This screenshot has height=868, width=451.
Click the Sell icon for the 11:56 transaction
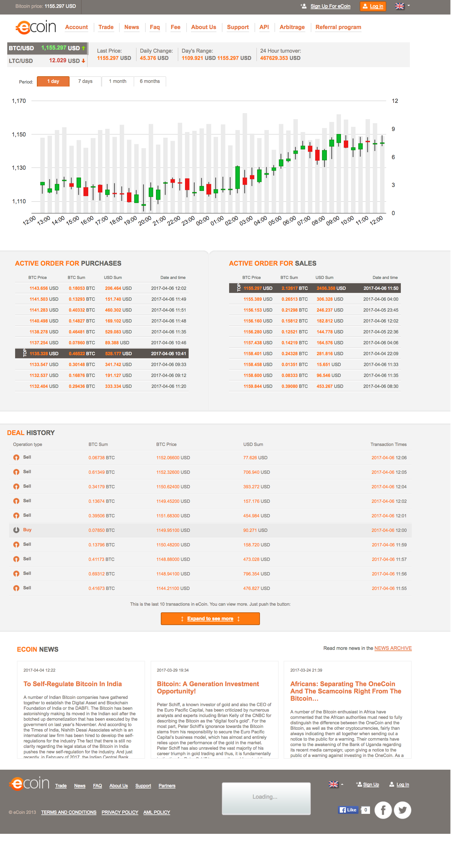click(16, 573)
